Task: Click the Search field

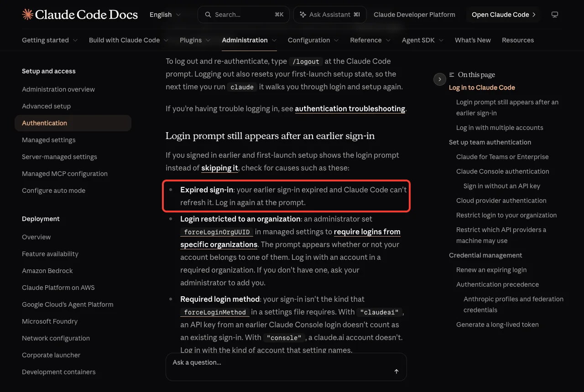Action: [x=244, y=15]
